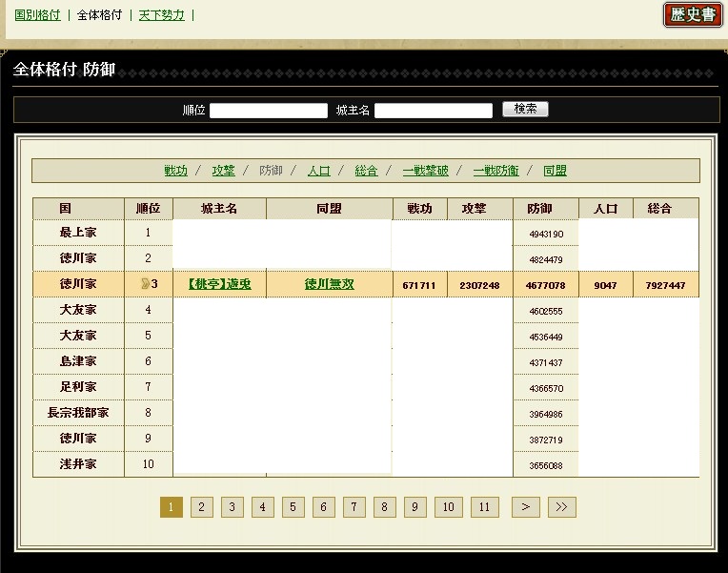This screenshot has height=573, width=728.
Task: Click the 検索 search button
Action: click(x=526, y=110)
